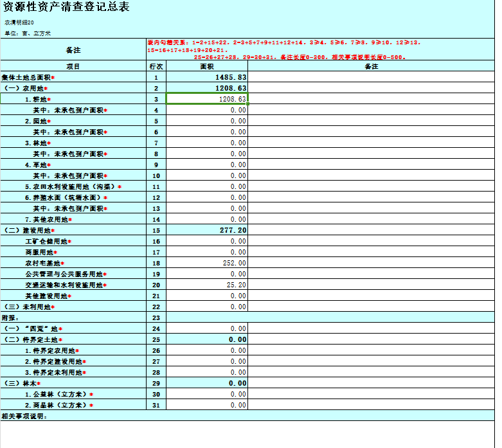Image resolution: width=502 pixels, height=448 pixels.
Task: Select the 林木 area cell in row 29
Action: point(207,383)
